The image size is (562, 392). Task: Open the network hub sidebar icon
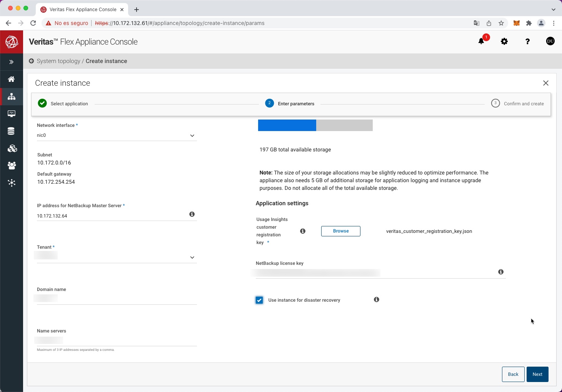click(x=12, y=183)
